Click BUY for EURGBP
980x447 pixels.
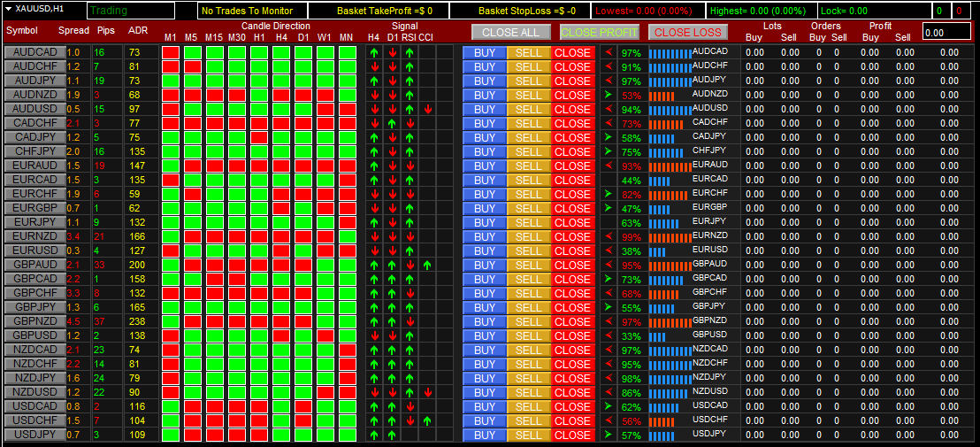(x=485, y=208)
